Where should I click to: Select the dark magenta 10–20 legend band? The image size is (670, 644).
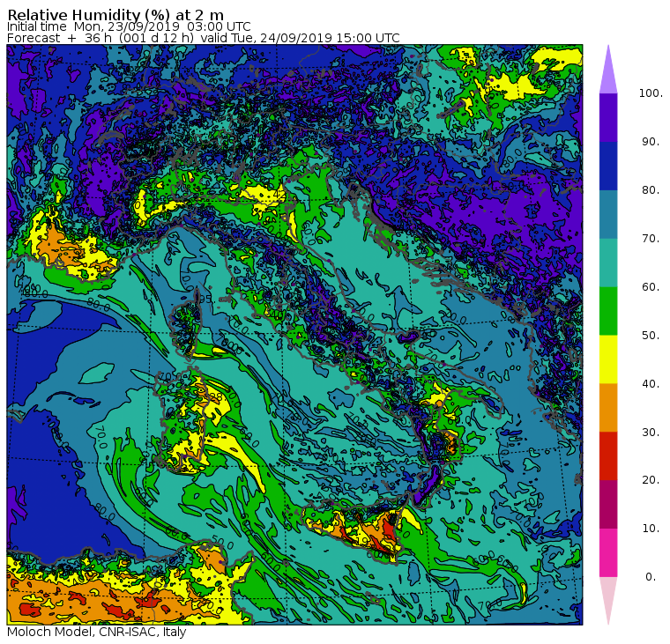click(x=608, y=504)
